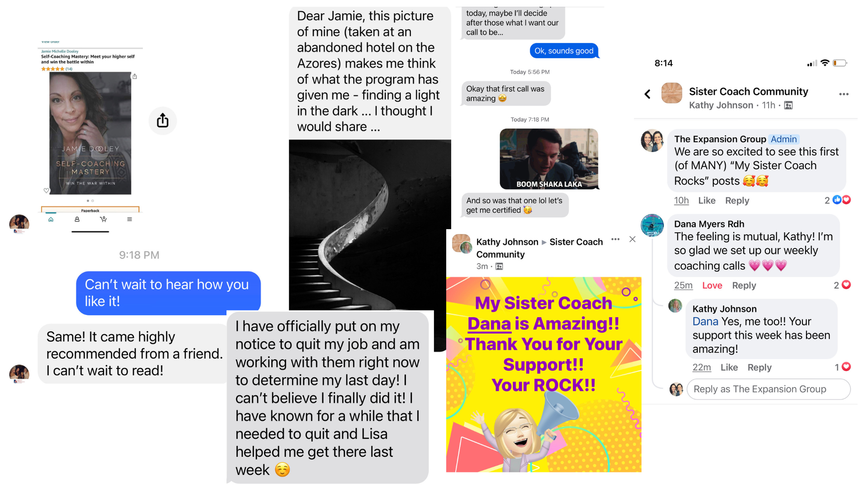
Task: Select the Paperback format option
Action: point(90,210)
